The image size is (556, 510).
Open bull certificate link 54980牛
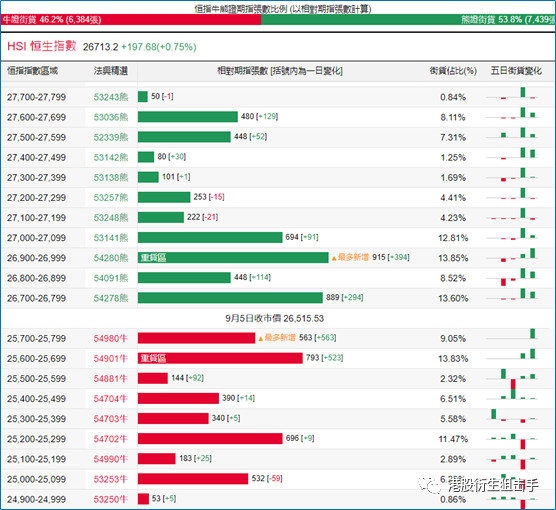point(110,338)
